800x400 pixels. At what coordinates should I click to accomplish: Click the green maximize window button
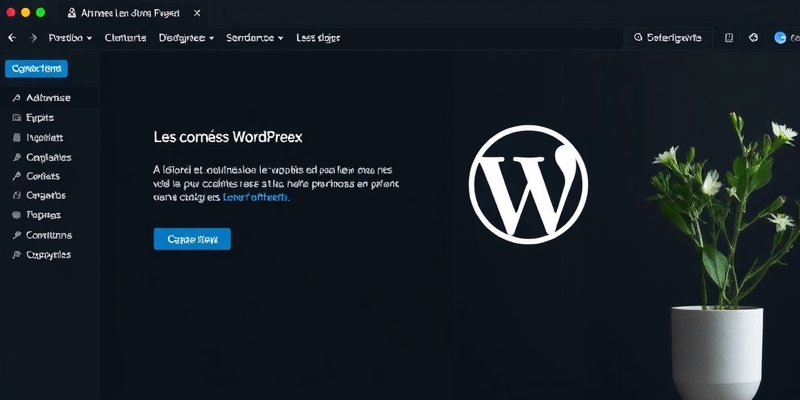tap(40, 13)
